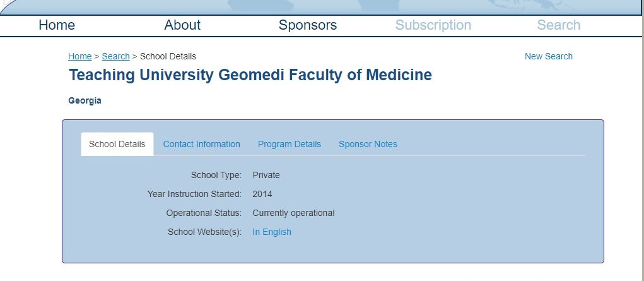Click the 2014 instruction year value
This screenshot has width=644, height=281.
point(262,194)
